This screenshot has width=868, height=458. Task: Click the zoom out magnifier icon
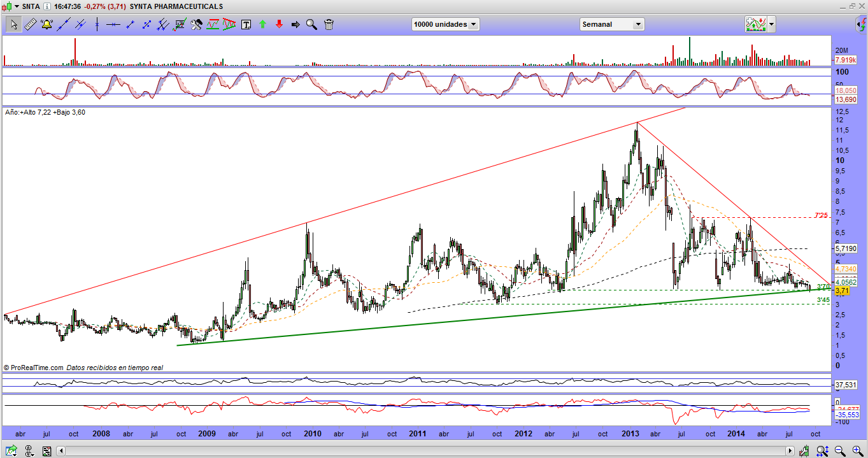pos(841,450)
